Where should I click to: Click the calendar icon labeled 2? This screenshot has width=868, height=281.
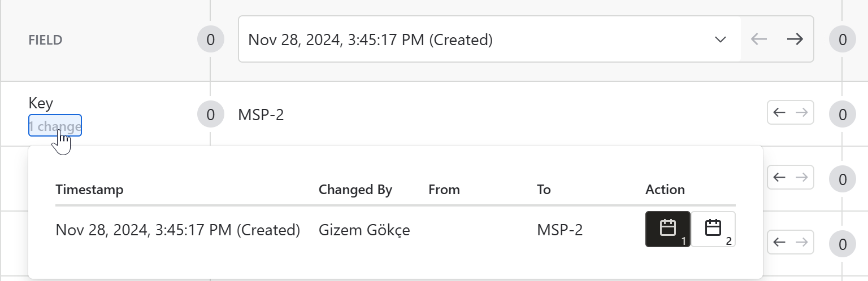(x=713, y=229)
